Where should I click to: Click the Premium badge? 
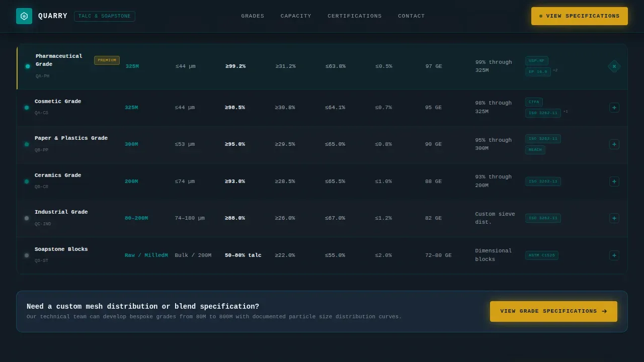(x=107, y=60)
